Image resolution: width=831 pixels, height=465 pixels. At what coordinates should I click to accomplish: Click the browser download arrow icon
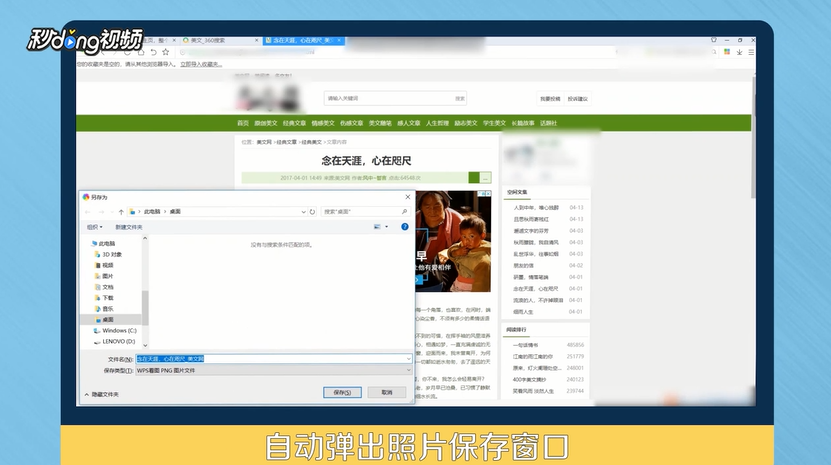click(739, 52)
